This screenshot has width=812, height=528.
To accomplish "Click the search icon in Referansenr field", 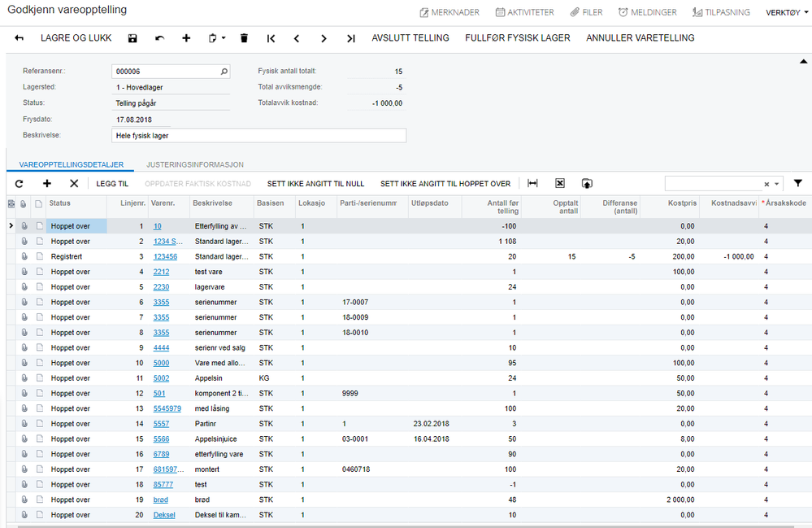I will pos(224,72).
